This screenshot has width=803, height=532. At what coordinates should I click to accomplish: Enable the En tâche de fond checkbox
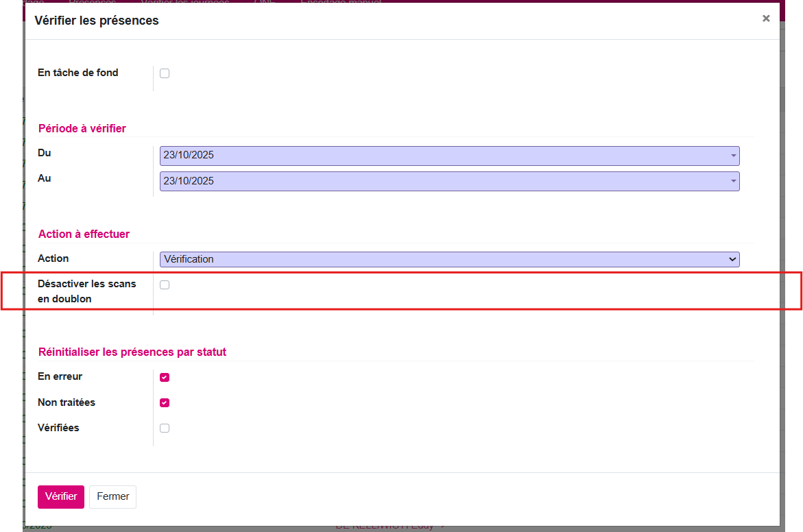[x=165, y=73]
